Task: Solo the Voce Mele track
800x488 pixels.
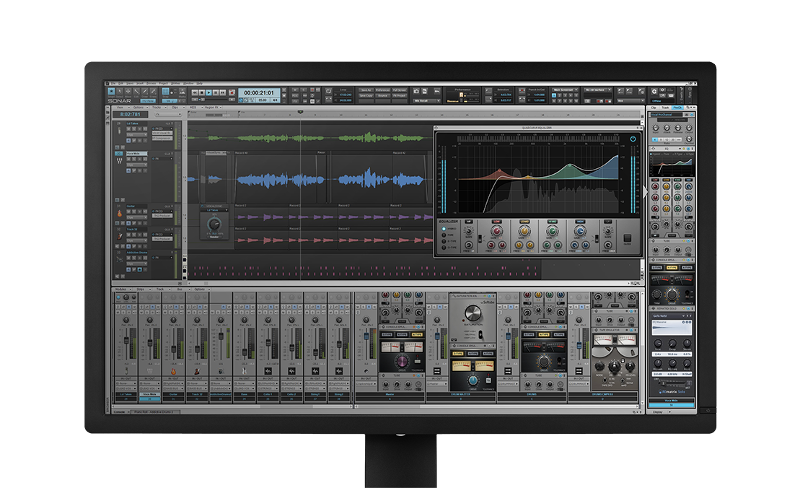Action: point(134,159)
